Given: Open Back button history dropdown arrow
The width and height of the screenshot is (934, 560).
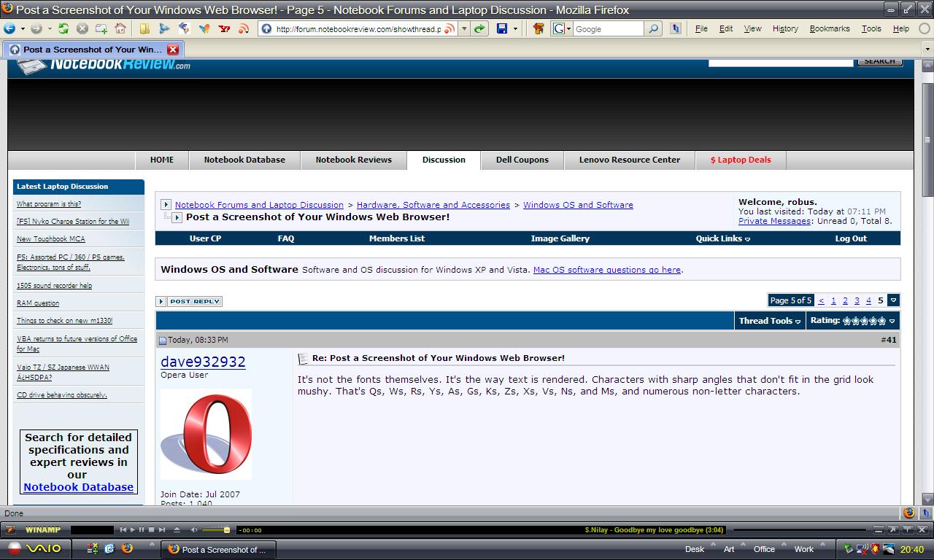Looking at the screenshot, I should 23,28.
